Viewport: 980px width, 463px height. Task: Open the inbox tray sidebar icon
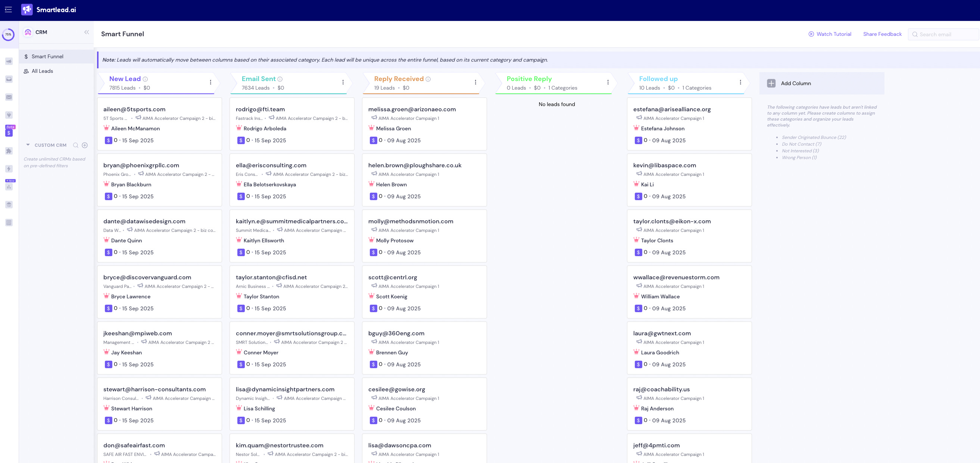9,79
